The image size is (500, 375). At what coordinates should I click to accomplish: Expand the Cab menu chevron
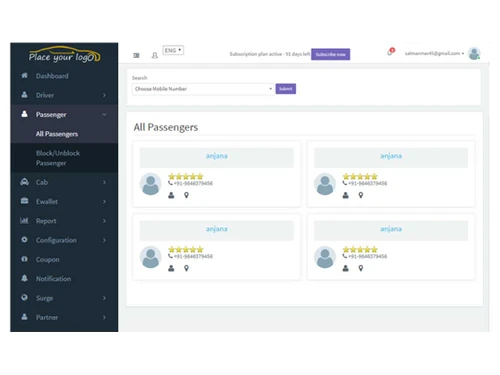tap(104, 182)
